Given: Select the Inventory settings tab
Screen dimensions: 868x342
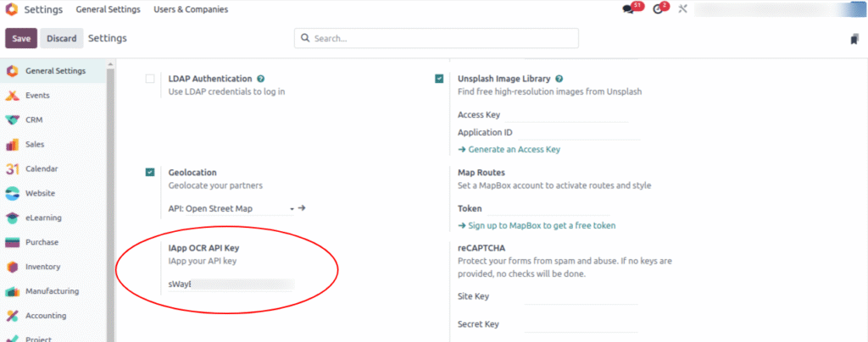Looking at the screenshot, I should (x=53, y=267).
